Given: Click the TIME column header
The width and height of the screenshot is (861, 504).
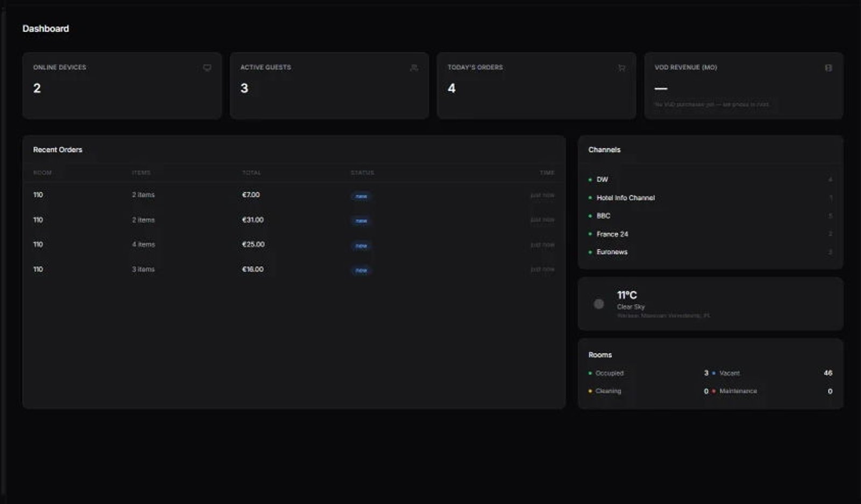Looking at the screenshot, I should pyautogui.click(x=547, y=173).
